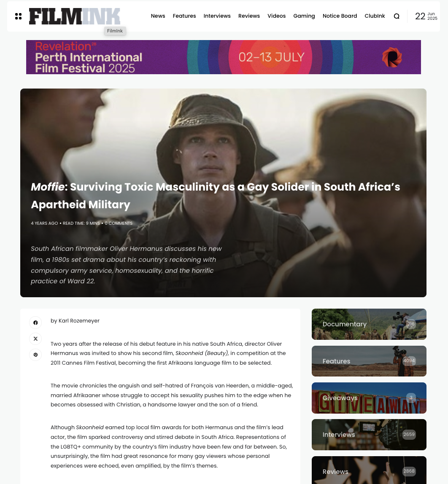Viewport: 448px width, 484px height.
Task: Open the News menu item
Action: (158, 16)
